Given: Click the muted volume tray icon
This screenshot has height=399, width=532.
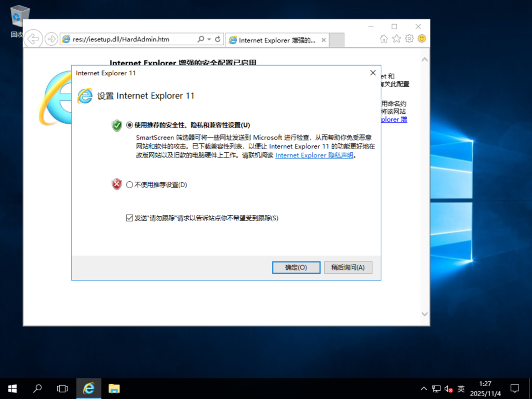Looking at the screenshot, I should (x=449, y=389).
